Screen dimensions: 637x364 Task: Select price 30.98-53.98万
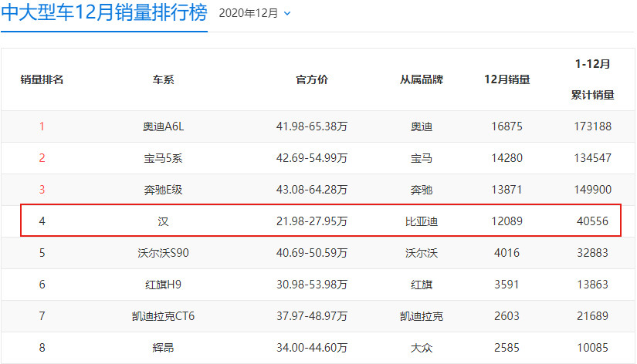tap(312, 285)
